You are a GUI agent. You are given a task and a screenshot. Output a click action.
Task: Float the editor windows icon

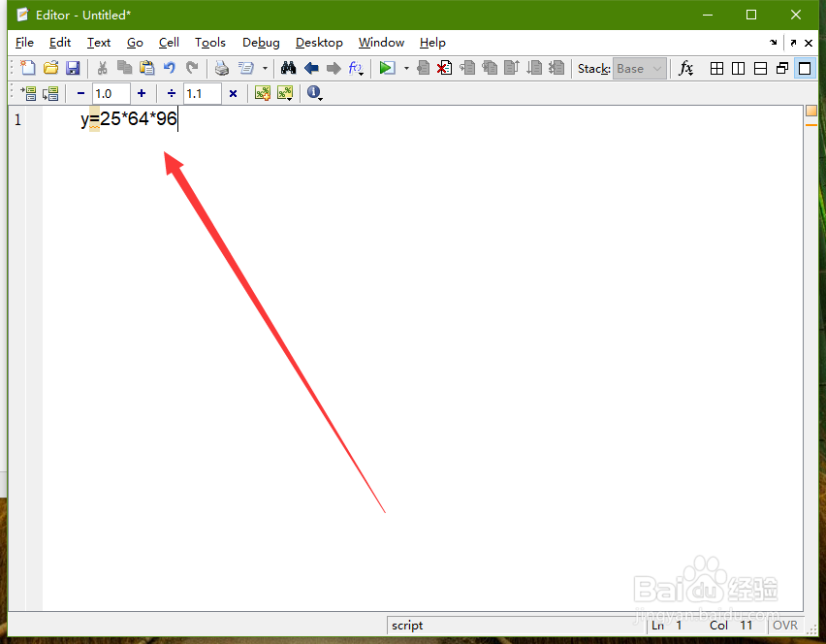[782, 69]
